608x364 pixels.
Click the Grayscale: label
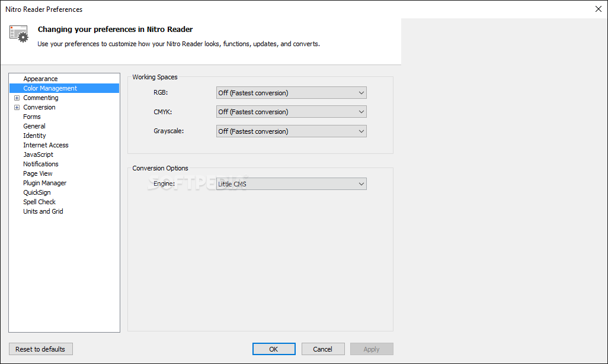click(169, 131)
